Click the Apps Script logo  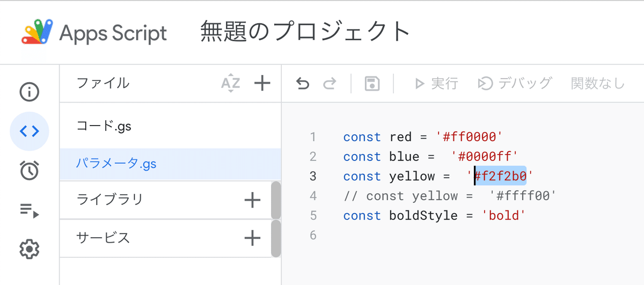(94, 33)
